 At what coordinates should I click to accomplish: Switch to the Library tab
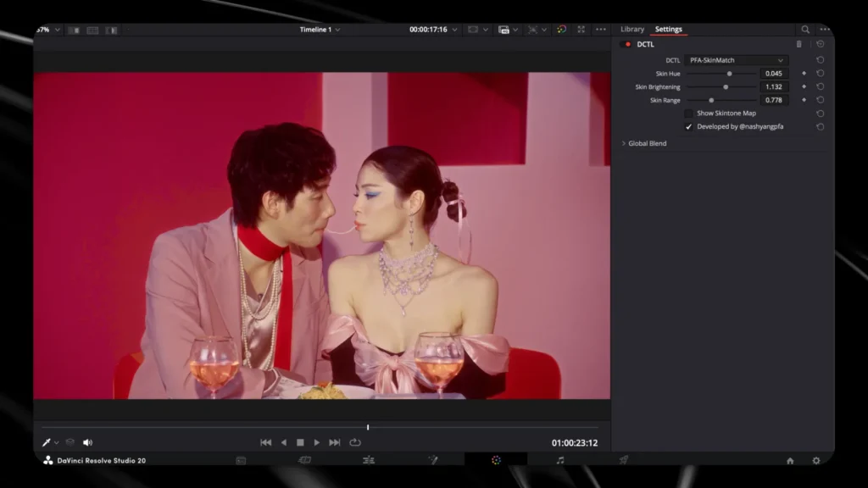click(632, 30)
